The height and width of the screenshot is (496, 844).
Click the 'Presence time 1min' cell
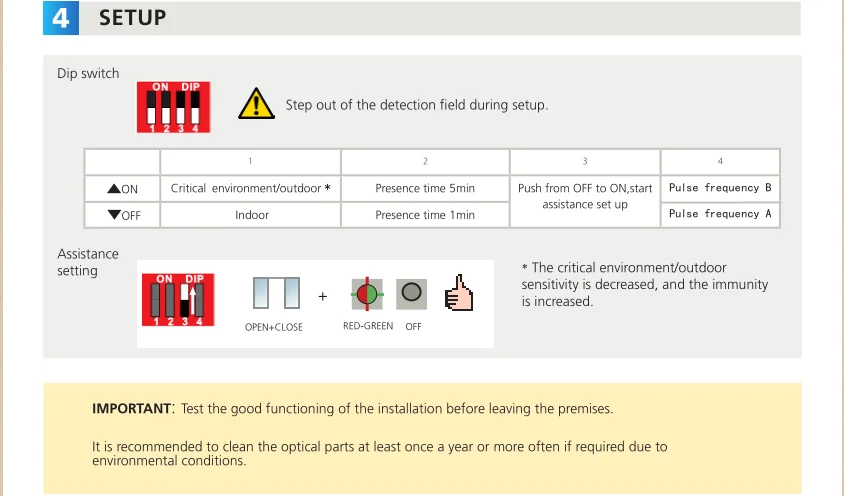[425, 215]
